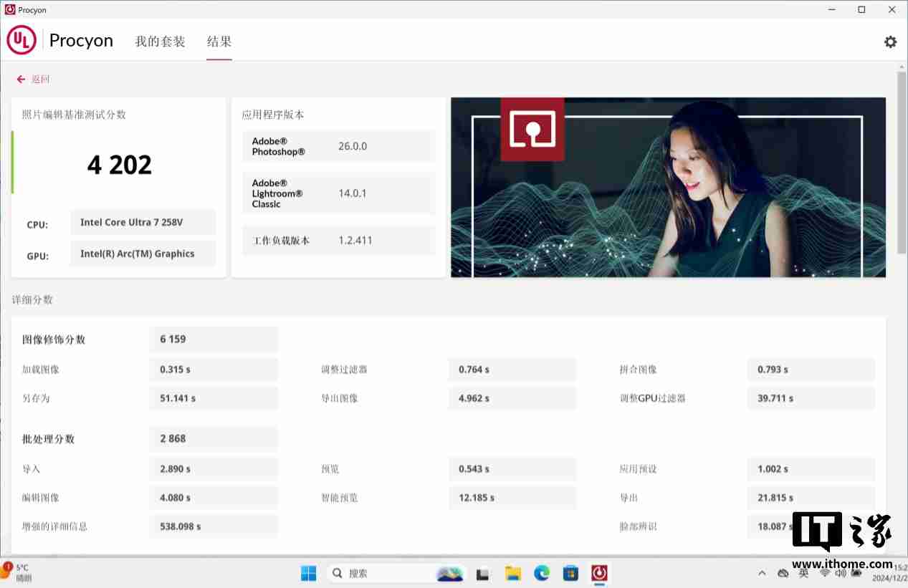Open Procyon settings via the gear icon

[x=890, y=42]
